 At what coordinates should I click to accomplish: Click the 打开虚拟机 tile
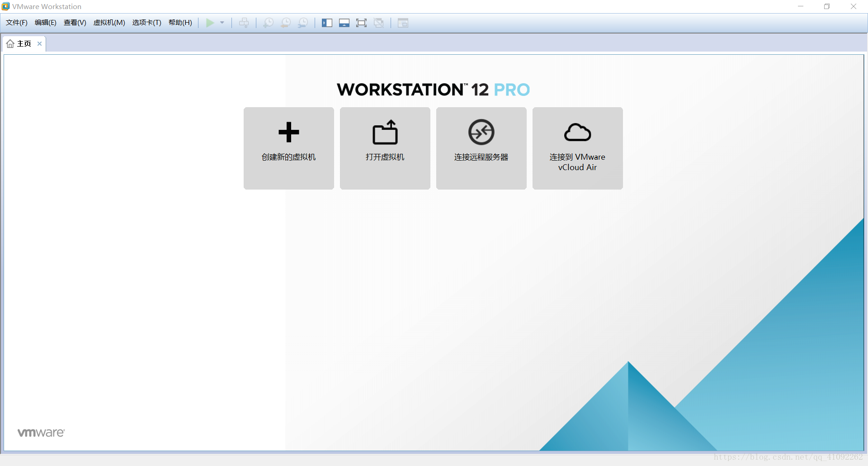385,148
